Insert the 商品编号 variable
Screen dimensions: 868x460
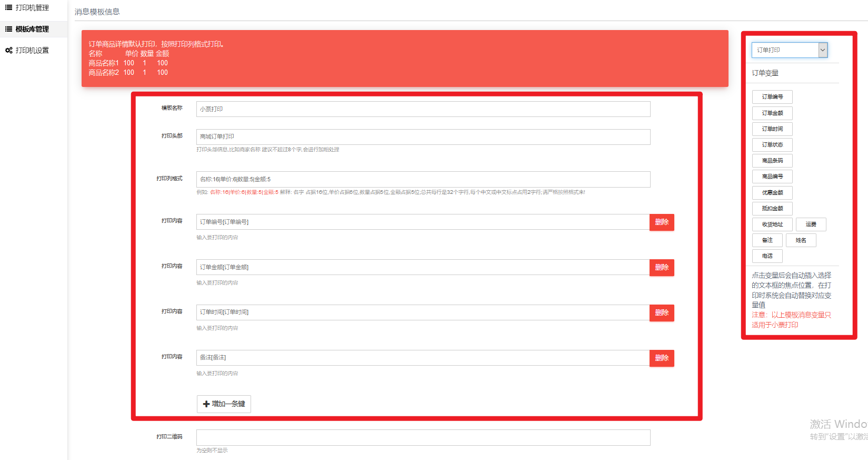[772, 177]
